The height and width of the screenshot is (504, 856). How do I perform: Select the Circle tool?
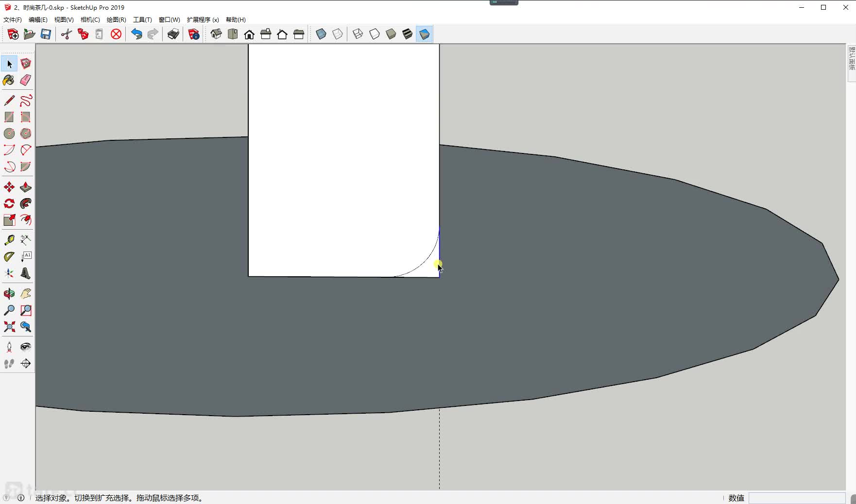coord(9,134)
